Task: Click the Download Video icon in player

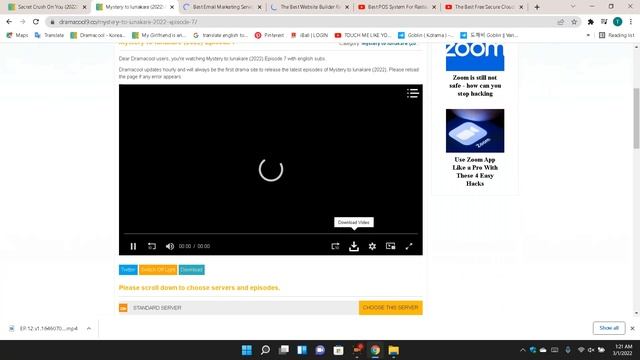Action: (354, 246)
